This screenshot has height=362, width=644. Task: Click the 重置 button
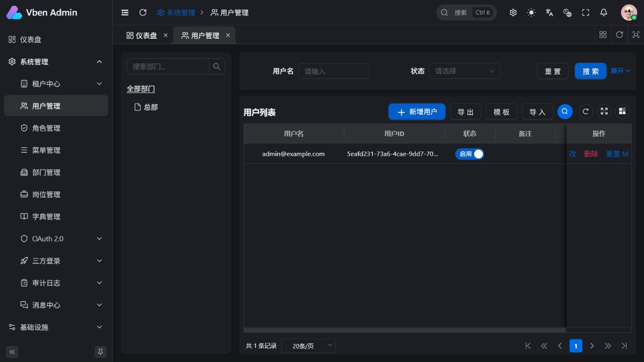[553, 71]
